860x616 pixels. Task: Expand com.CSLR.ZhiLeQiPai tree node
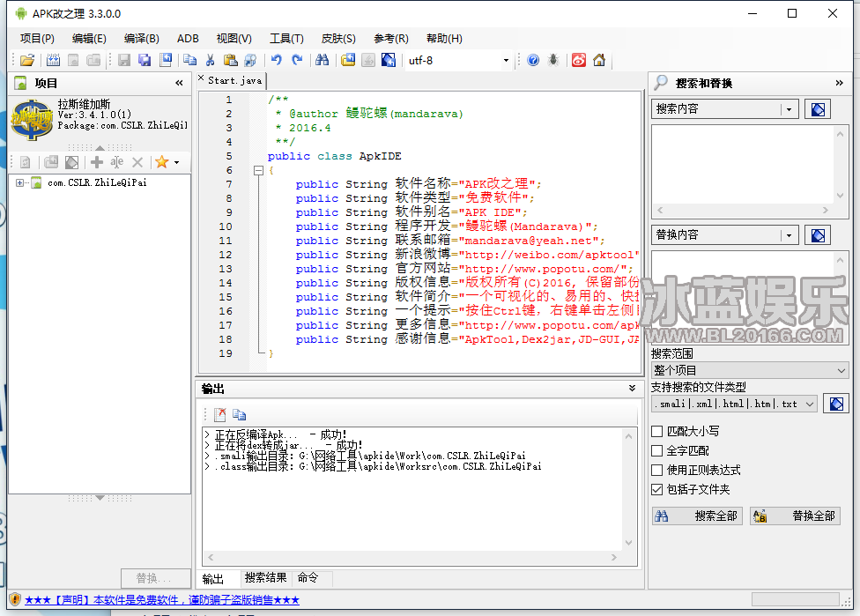pyautogui.click(x=19, y=182)
